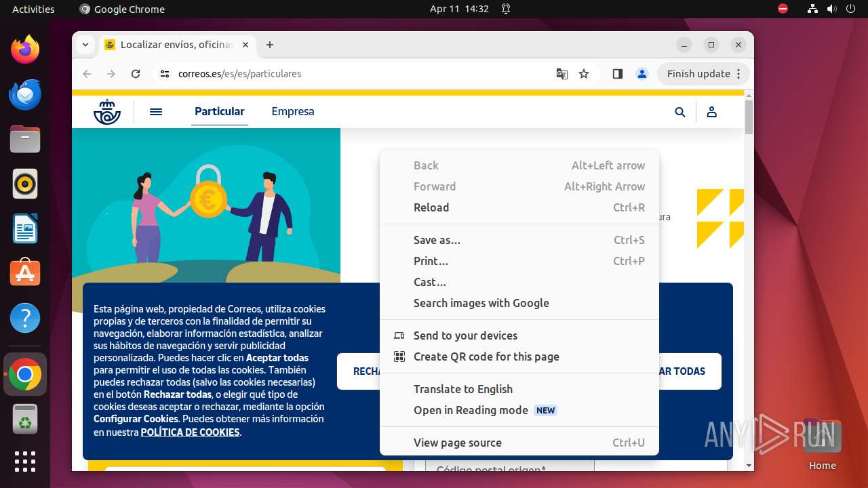This screenshot has height=488, width=868.
Task: Open Ubuntu Software store in the dock
Action: (25, 273)
